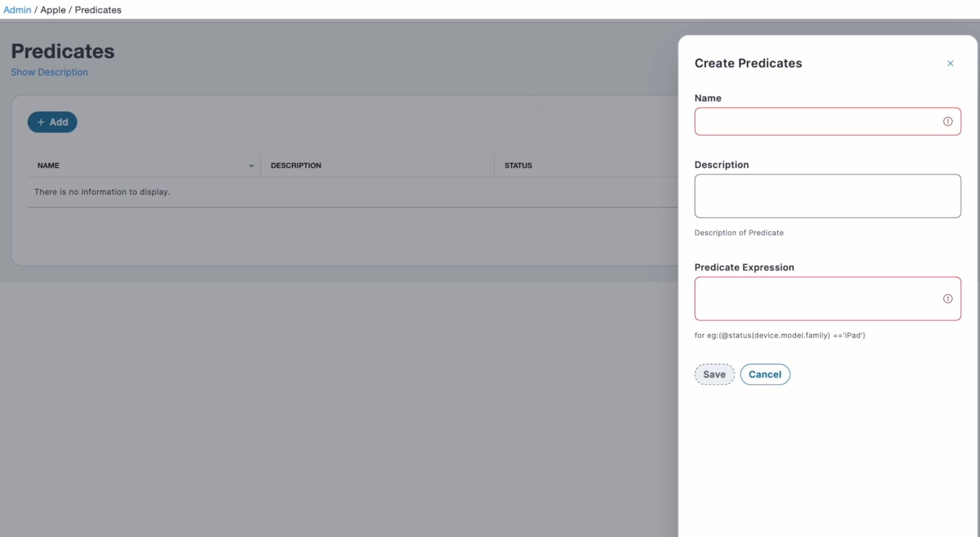Viewport: 980px width, 537px height.
Task: Focus the Name input field
Action: (817, 121)
